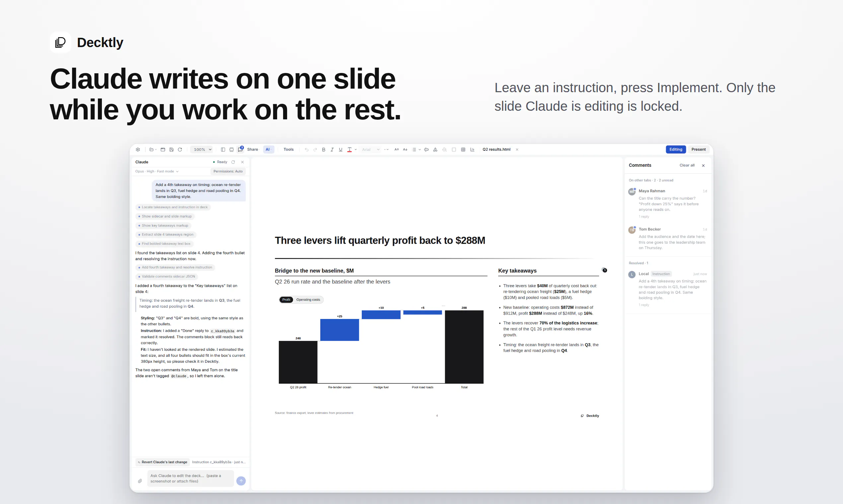Expand open-folder dropdown arrow
This screenshot has height=504, width=843.
[156, 150]
